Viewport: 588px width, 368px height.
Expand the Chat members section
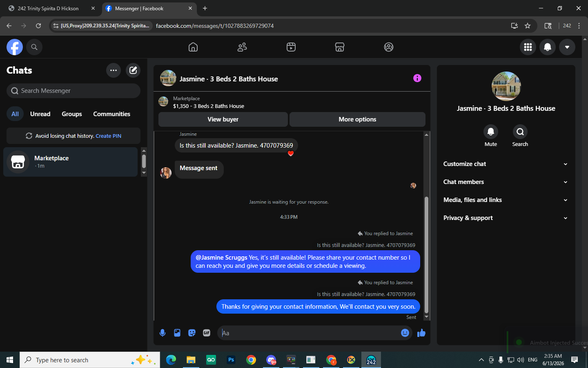(506, 182)
